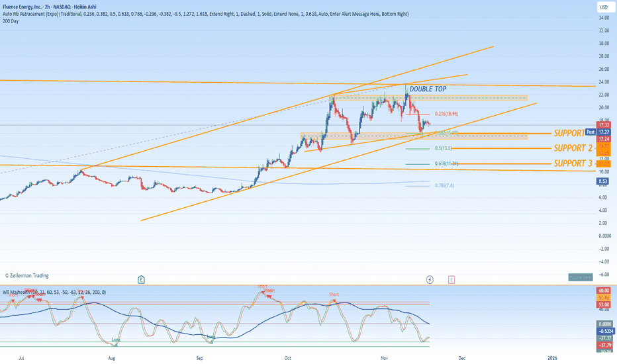Click the 0.618(11.24) Fibonacci level label
The width and height of the screenshot is (617, 364).
446,163
